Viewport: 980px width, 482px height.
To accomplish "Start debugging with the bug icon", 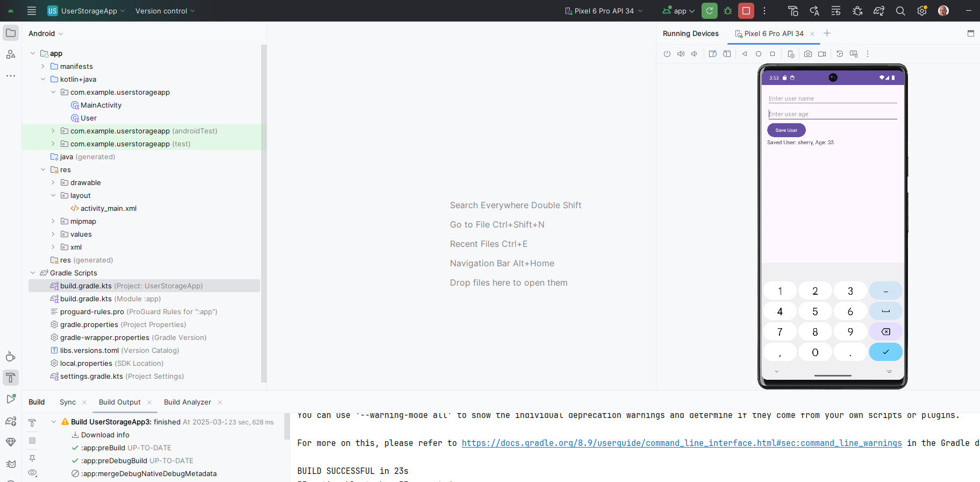I will (x=728, y=11).
